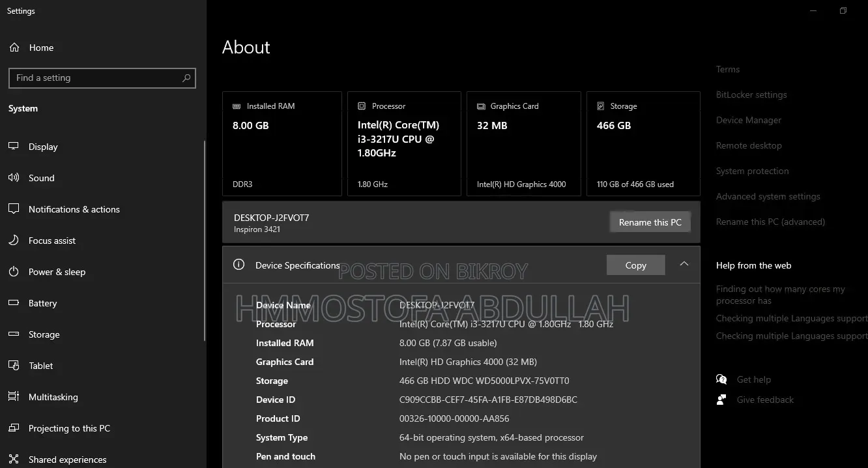The image size is (868, 468).
Task: Click the Terms link
Action: 728,69
